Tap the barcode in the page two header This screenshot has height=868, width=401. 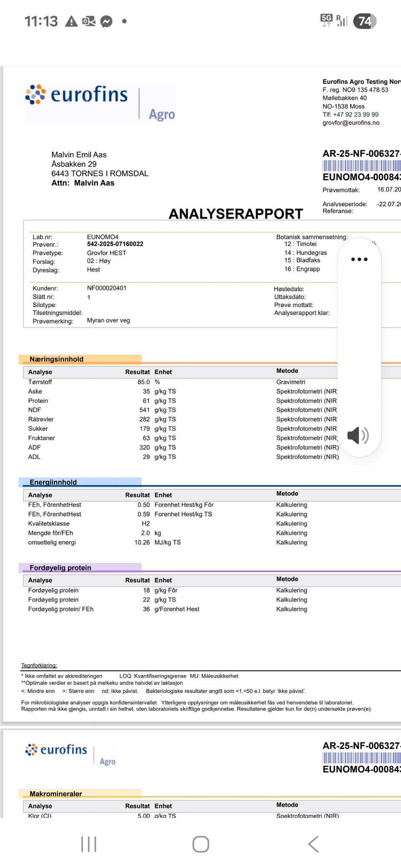point(362,757)
